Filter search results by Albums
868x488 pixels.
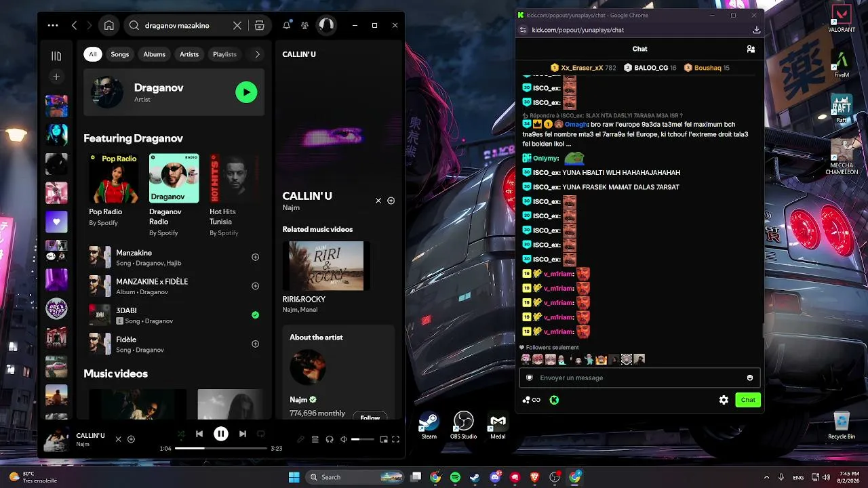coord(155,54)
